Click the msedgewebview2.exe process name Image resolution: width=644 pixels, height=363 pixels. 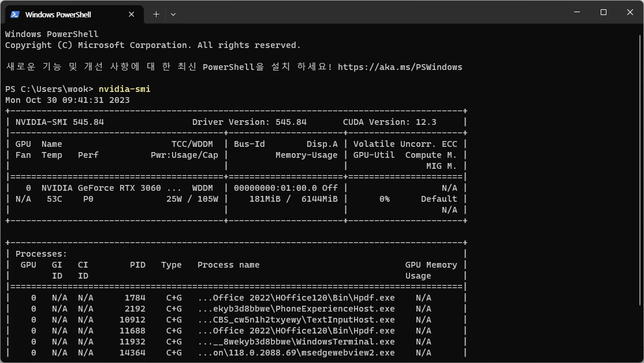(296, 353)
